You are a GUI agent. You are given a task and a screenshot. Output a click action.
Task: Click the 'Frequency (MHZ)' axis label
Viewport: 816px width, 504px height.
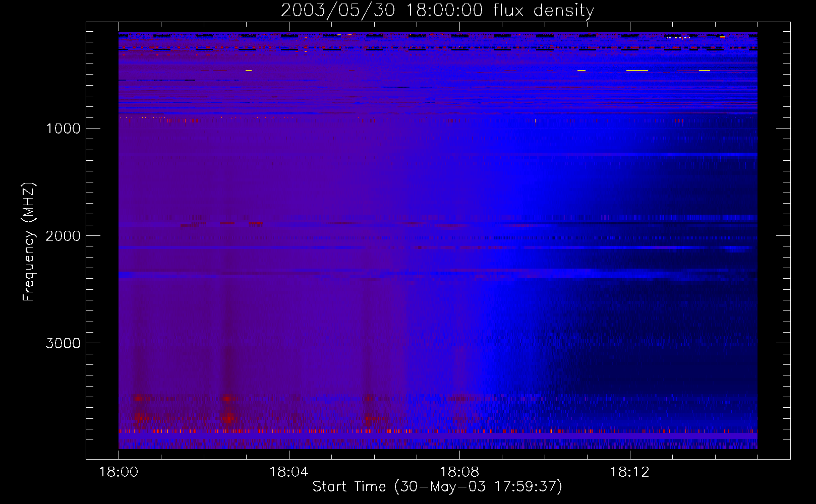tap(29, 242)
